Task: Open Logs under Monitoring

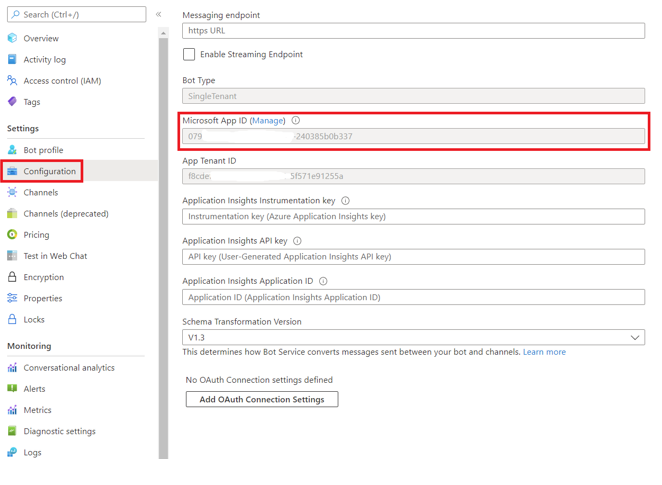Action: tap(32, 452)
